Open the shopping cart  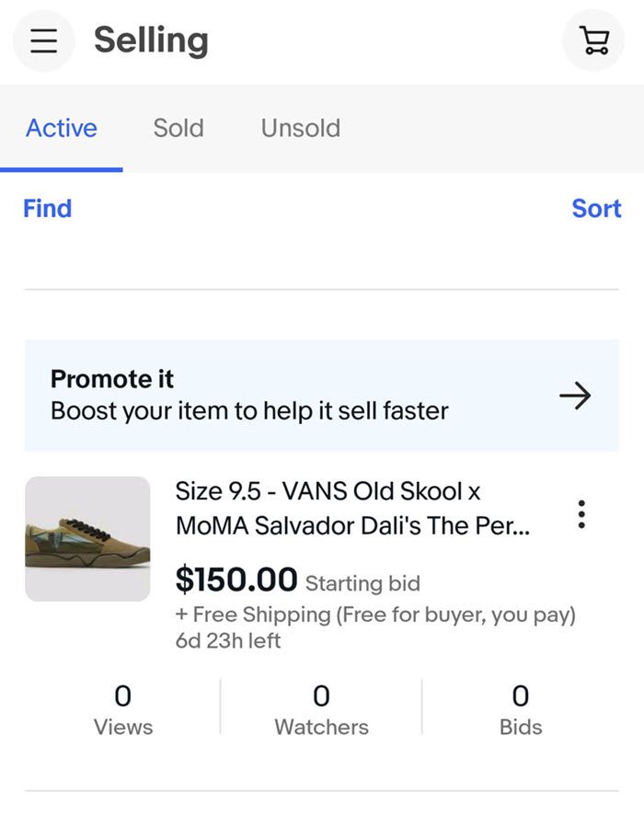click(593, 40)
